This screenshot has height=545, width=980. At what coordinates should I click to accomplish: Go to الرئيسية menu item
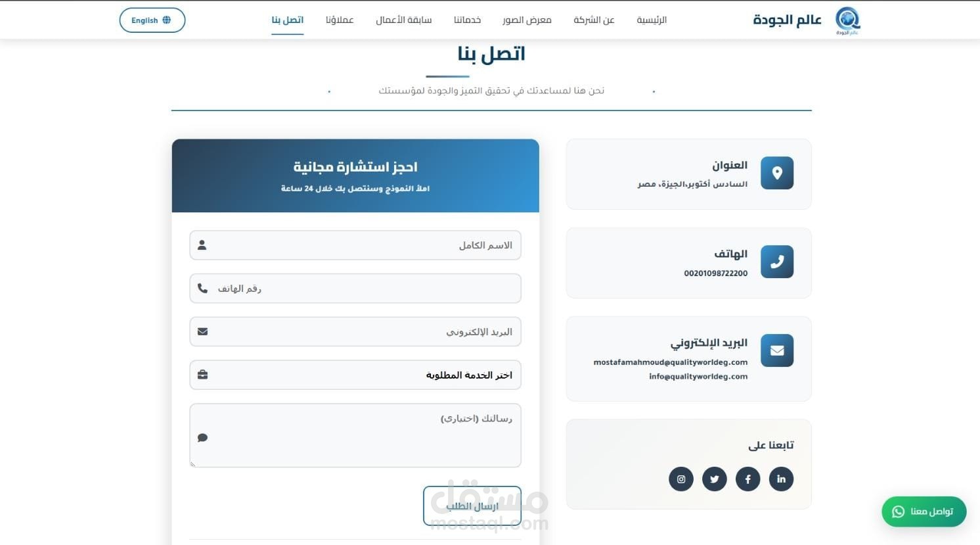point(652,20)
